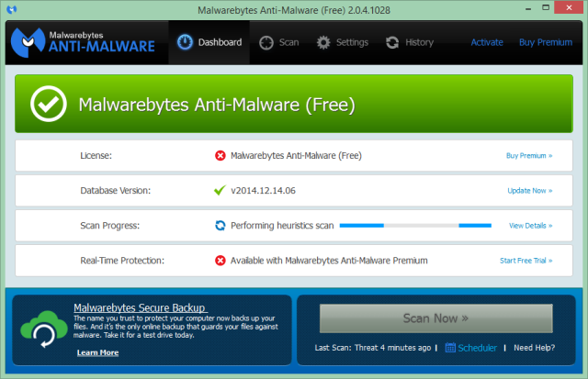The height and width of the screenshot is (379, 588).
Task: Click the Update Now » link
Action: (x=530, y=191)
